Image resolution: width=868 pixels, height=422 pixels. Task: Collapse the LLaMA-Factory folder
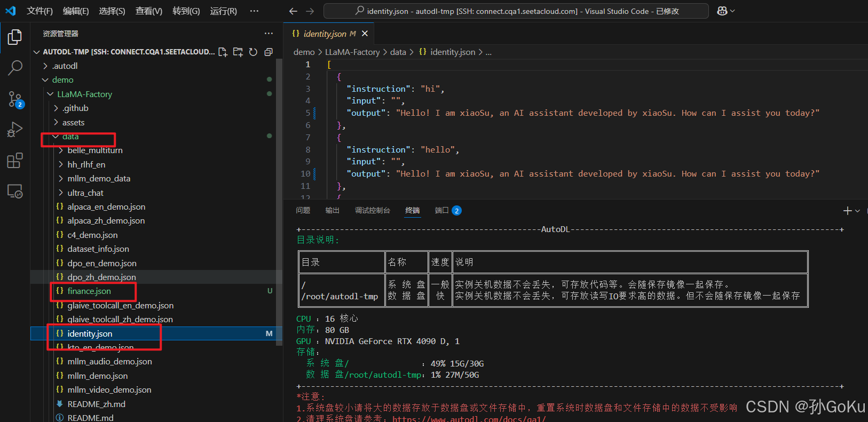(x=84, y=94)
